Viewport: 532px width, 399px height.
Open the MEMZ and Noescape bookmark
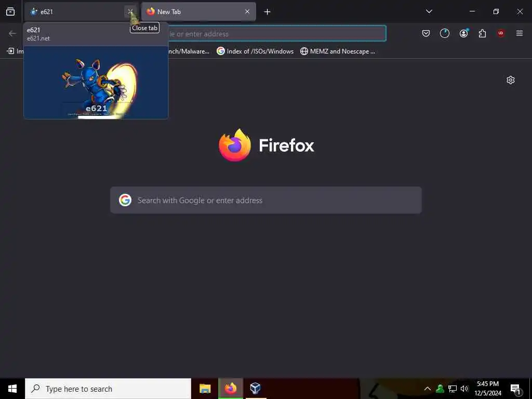[x=338, y=51]
